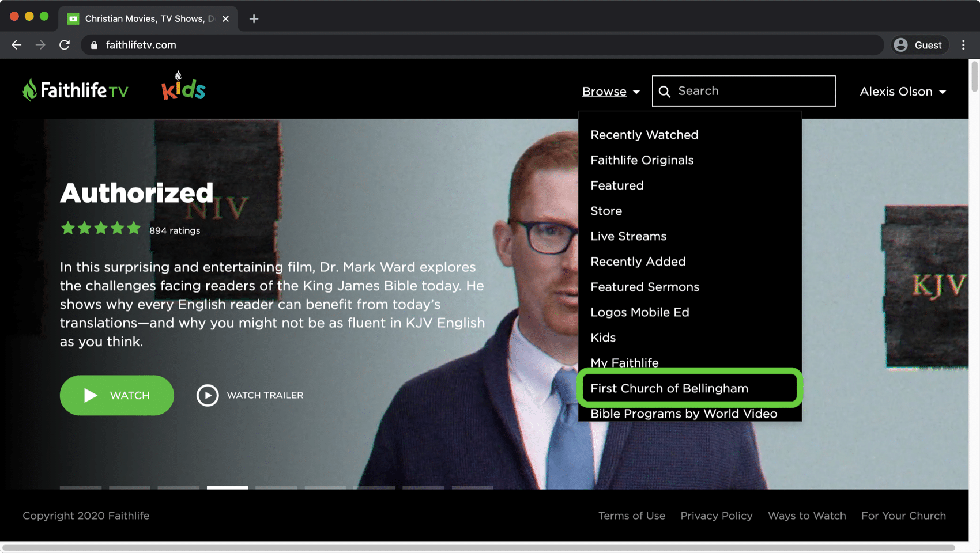Click the play icon in Watch Trailer

208,395
